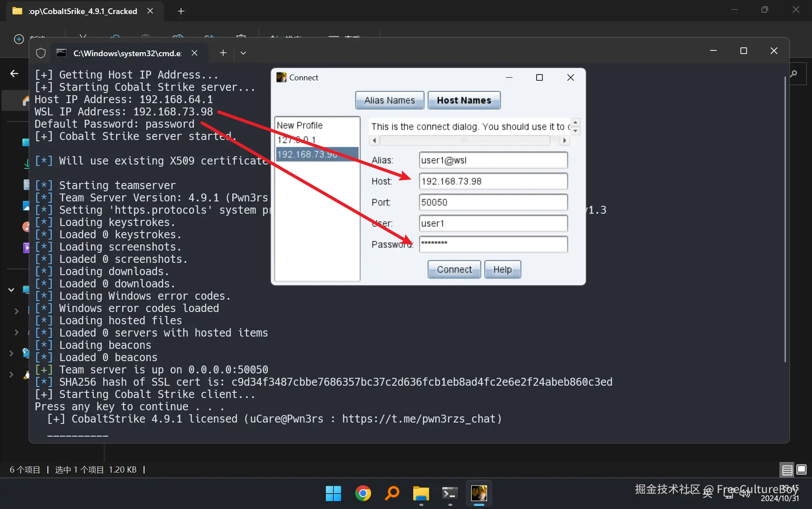Focus the Host input field

point(493,181)
